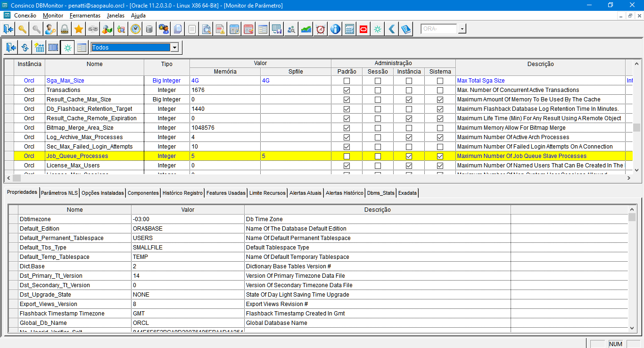Click the ORA- error code input field
Viewport: 644px width, 348px height.
[439, 29]
